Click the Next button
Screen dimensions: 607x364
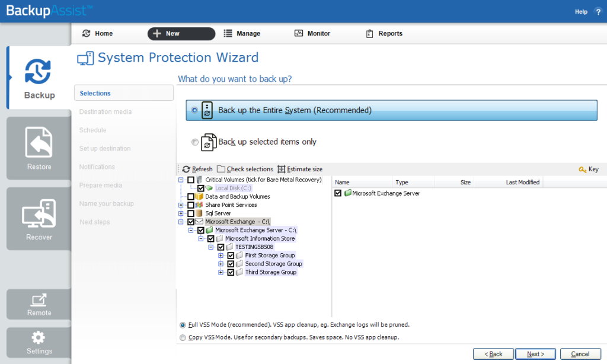click(x=535, y=354)
